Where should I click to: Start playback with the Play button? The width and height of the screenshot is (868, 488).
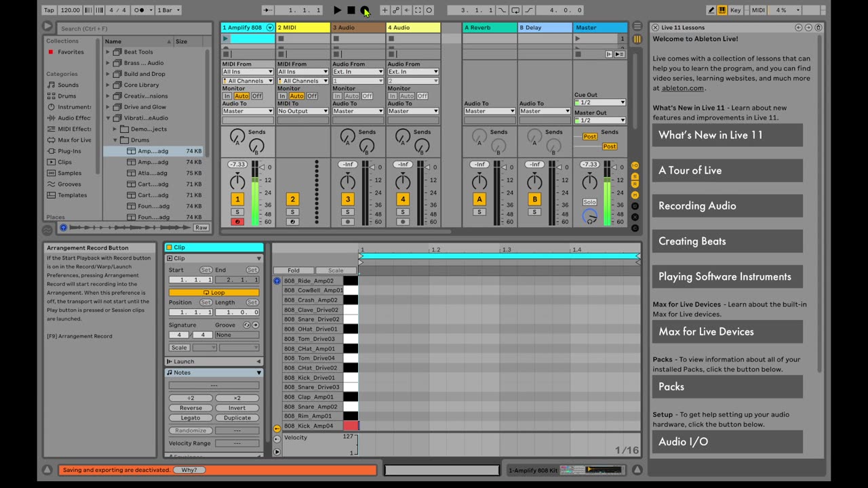click(x=338, y=10)
